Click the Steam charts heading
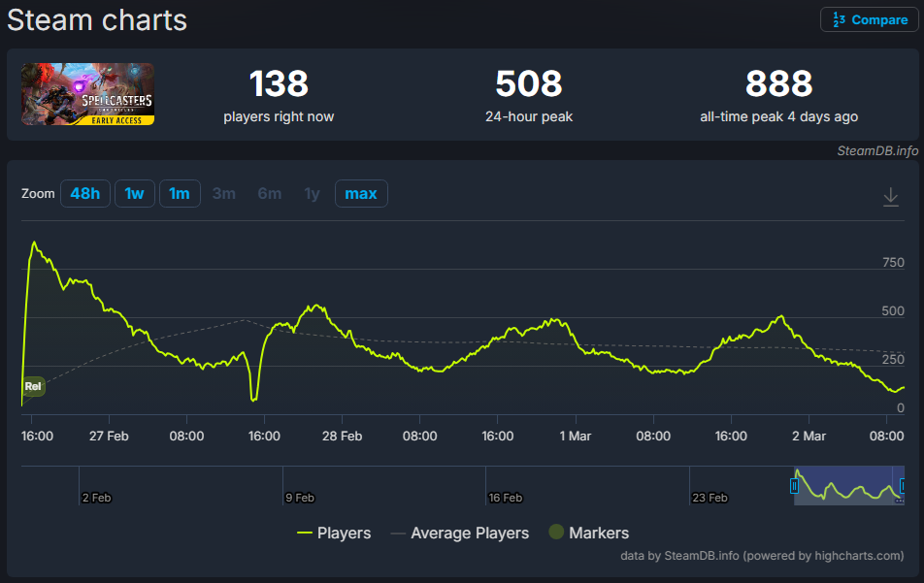The image size is (924, 583). click(x=97, y=20)
